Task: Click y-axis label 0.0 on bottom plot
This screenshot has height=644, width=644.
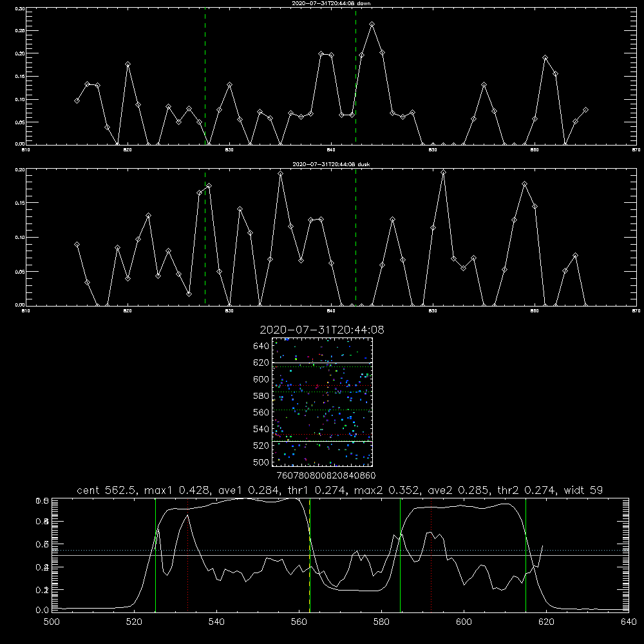Action: click(43, 611)
